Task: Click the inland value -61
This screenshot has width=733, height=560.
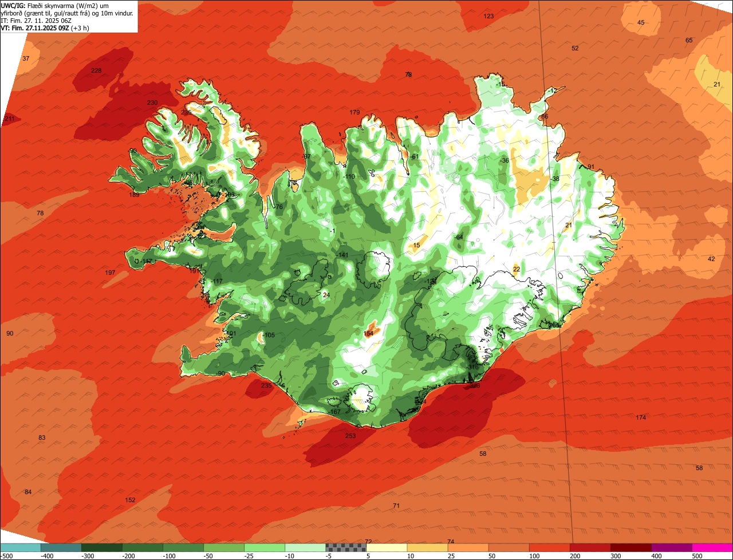Action: pyautogui.click(x=415, y=156)
